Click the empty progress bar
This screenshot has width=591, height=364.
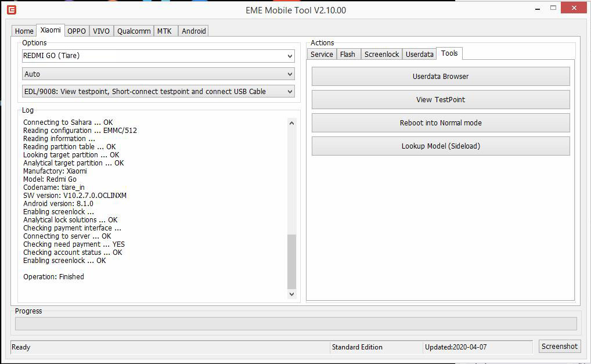point(296,324)
